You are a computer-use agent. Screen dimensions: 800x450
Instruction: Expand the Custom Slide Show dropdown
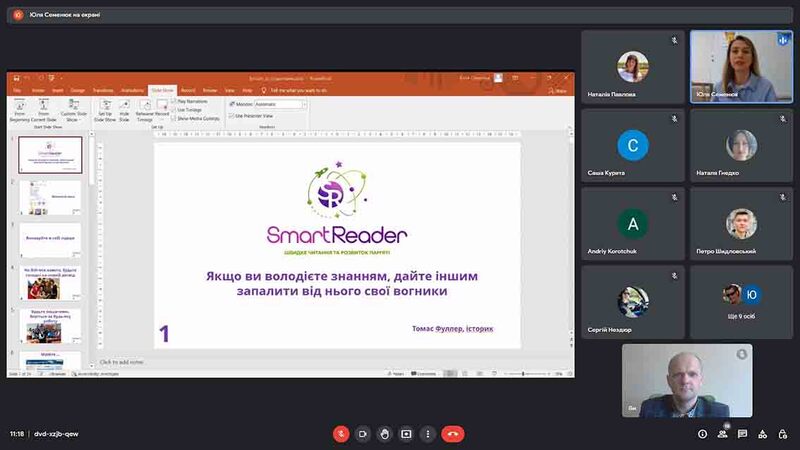point(73,111)
